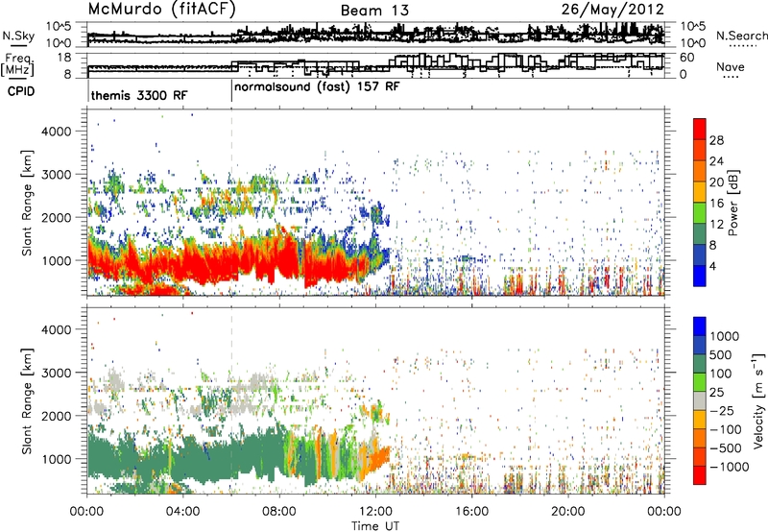Click the CPID marker before 'normalsound'
The width and height of the screenshot is (768, 532).
click(231, 91)
